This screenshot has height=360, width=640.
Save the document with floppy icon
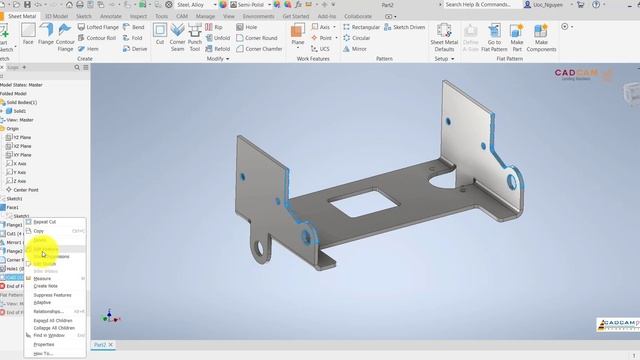coord(27,4)
